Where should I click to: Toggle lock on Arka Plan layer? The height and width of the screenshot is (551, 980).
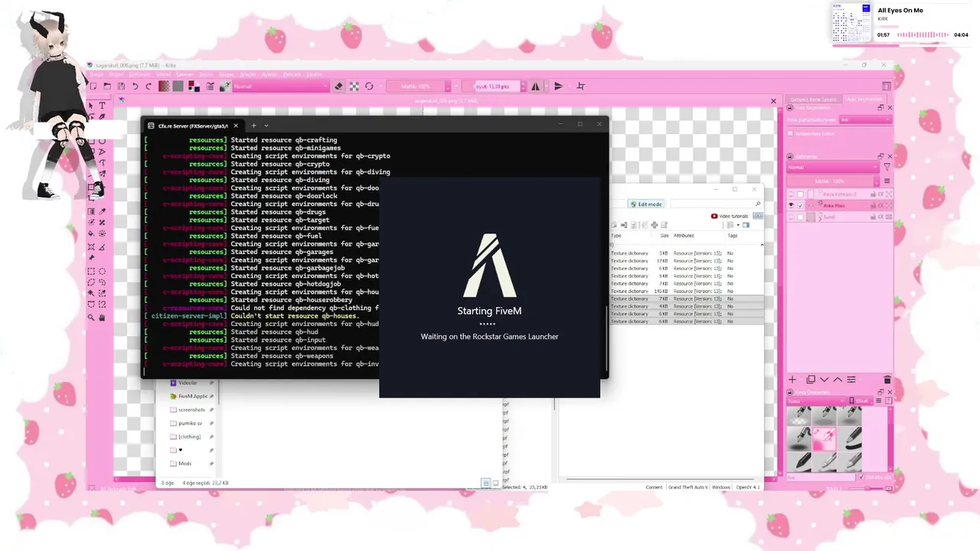(873, 206)
